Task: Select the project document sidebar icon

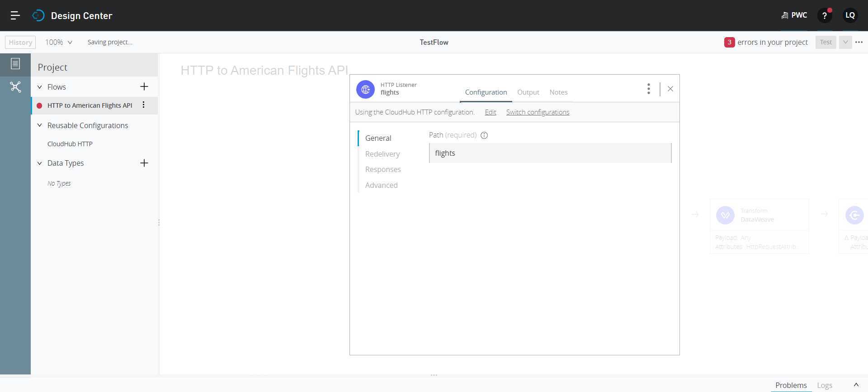Action: 15,64
